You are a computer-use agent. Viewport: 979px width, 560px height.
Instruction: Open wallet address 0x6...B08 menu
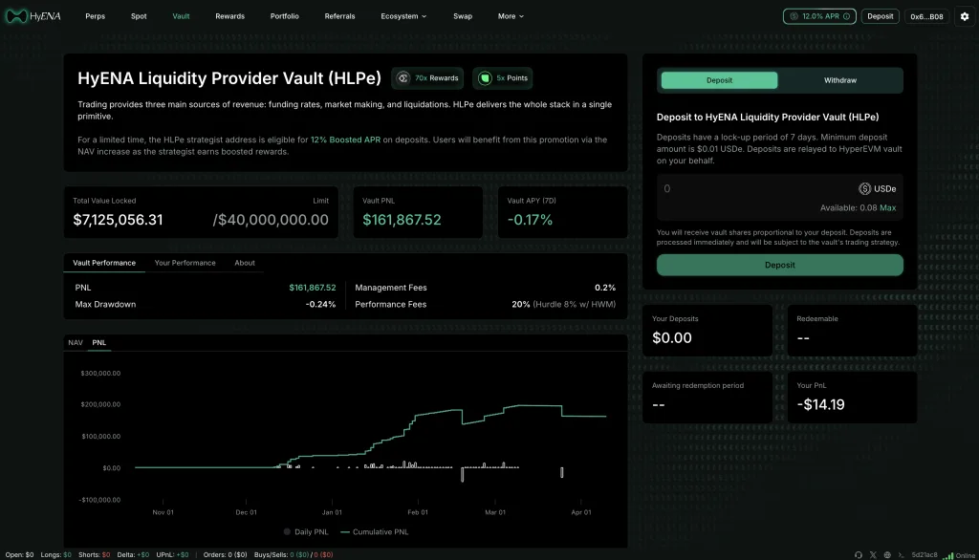(x=926, y=16)
